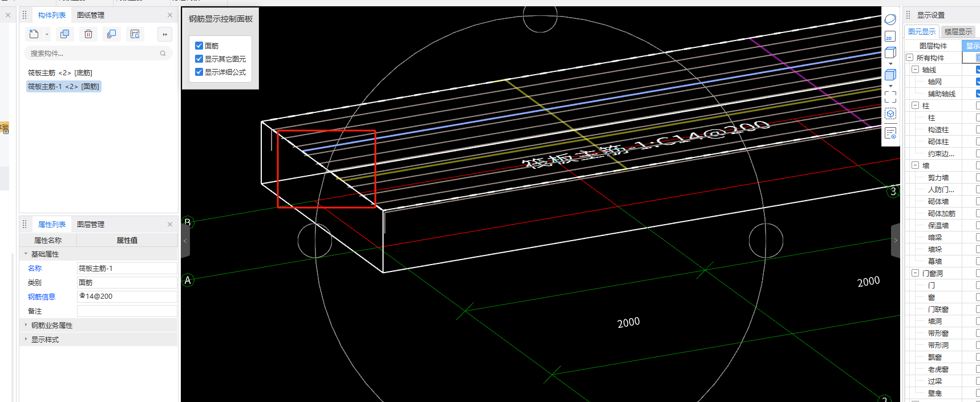
Task: Click the new component icon
Action: 34,34
